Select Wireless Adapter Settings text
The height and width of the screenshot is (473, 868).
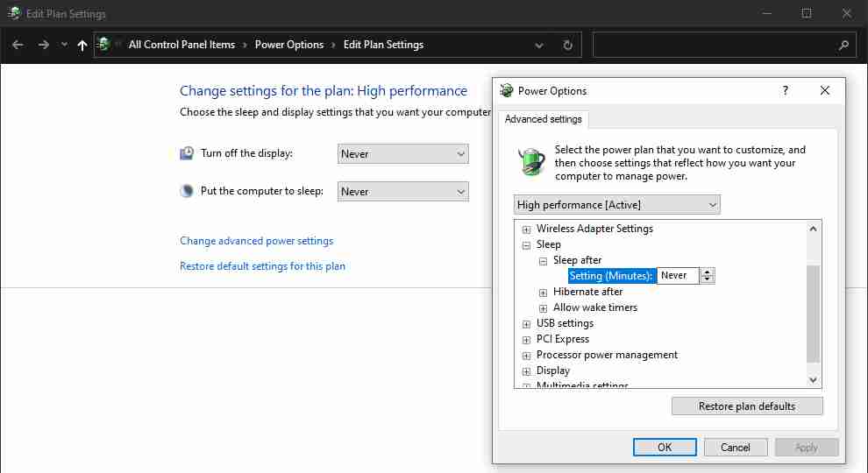[x=594, y=229]
